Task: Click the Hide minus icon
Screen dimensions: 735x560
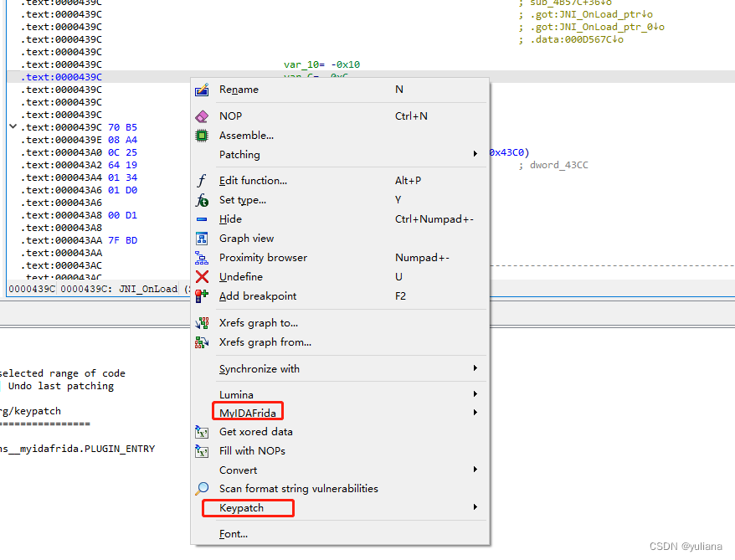Action: pos(201,218)
